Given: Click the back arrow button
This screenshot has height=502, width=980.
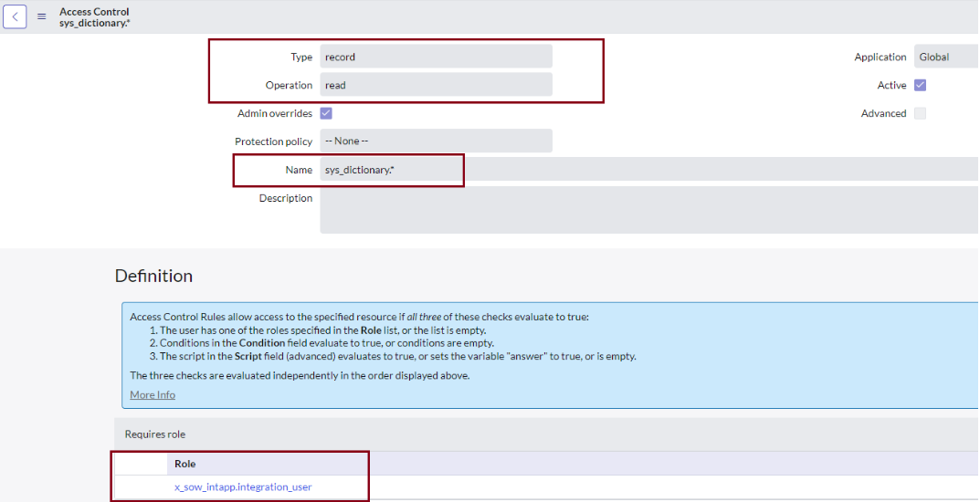Looking at the screenshot, I should pos(15,16).
